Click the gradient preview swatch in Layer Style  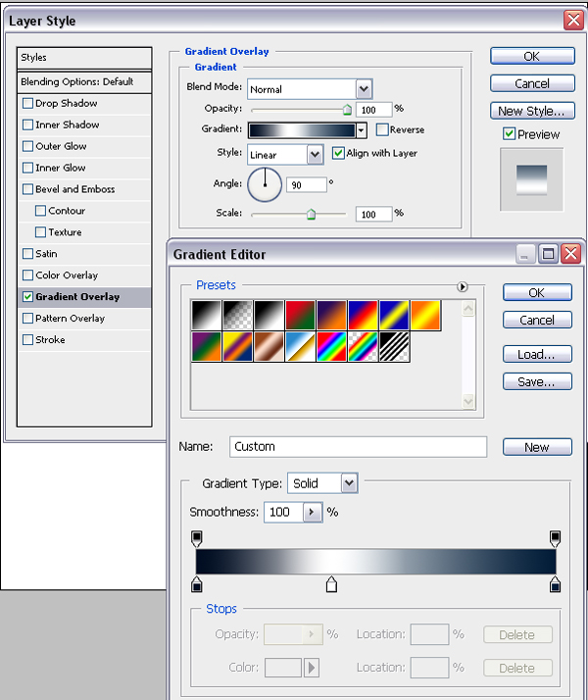(x=302, y=130)
